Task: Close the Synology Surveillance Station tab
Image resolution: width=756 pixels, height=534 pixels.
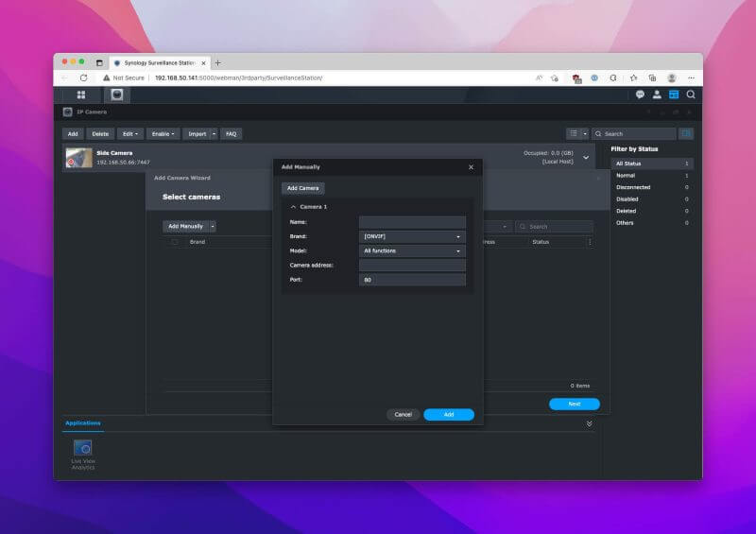Action: (x=203, y=62)
